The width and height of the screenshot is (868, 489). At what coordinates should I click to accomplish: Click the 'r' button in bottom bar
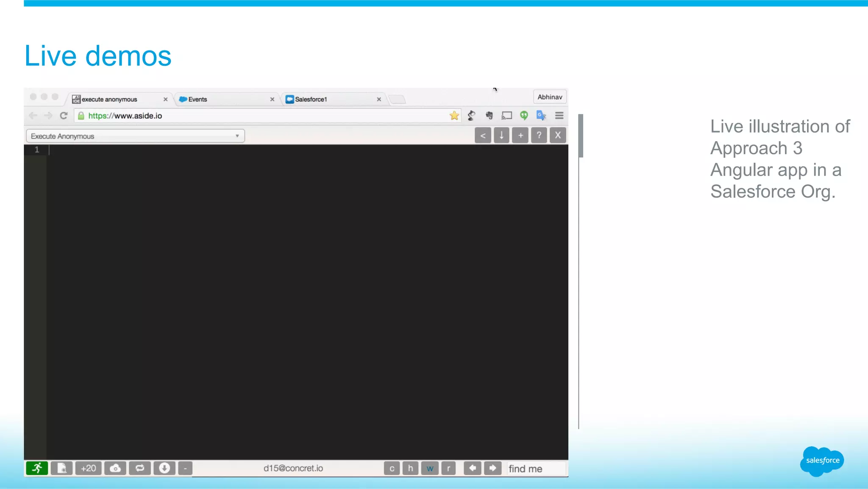[x=448, y=468]
